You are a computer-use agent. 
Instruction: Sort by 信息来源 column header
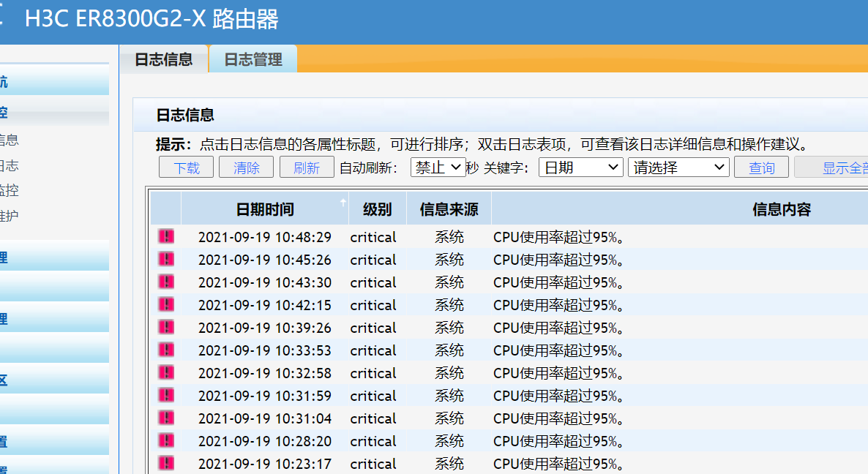click(x=449, y=209)
